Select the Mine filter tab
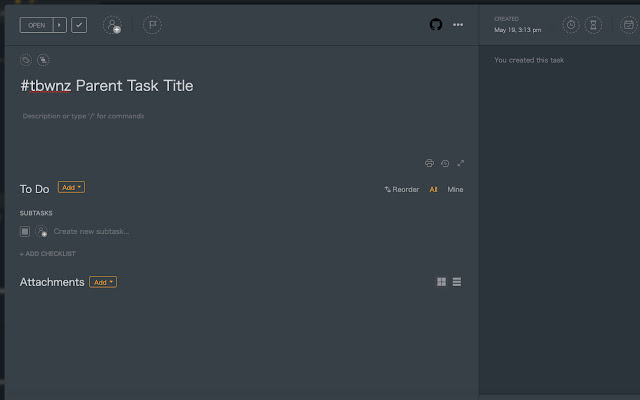The image size is (640, 400). (x=455, y=189)
